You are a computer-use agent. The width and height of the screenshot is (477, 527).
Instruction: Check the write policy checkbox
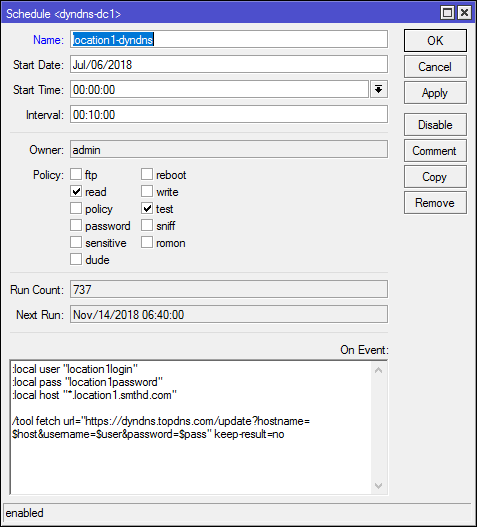147,191
